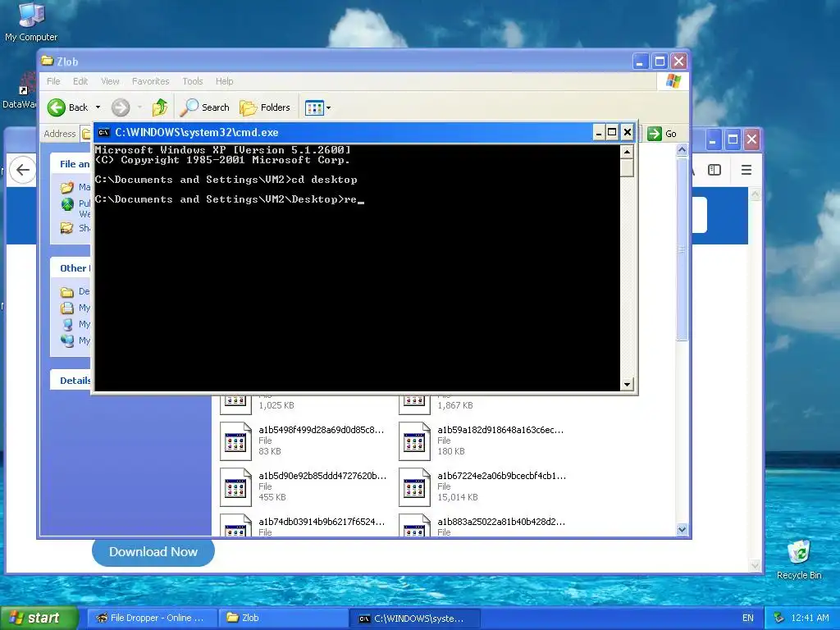Open the View menu in Zlob
Viewport: 840px width, 630px height.
click(x=110, y=81)
